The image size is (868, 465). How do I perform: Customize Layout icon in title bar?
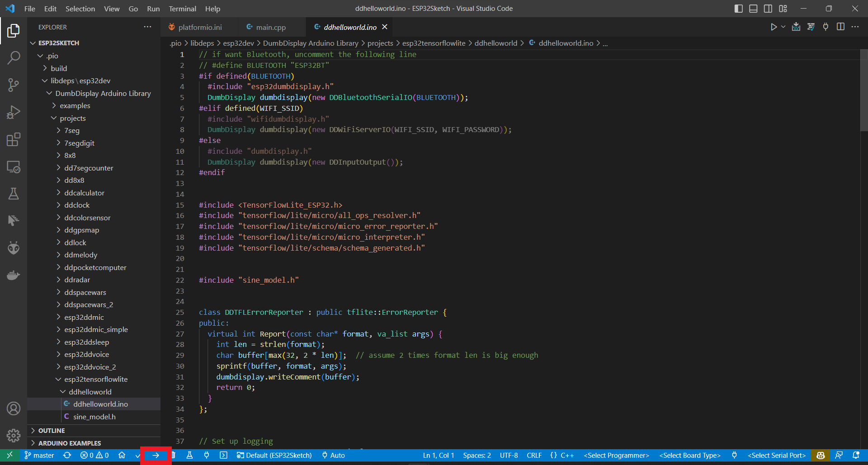tap(783, 9)
